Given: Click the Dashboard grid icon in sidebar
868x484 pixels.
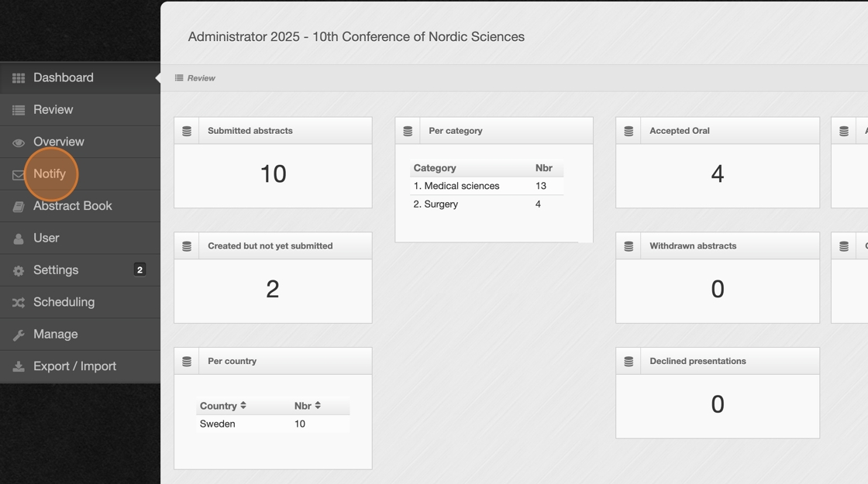Looking at the screenshot, I should [x=19, y=78].
